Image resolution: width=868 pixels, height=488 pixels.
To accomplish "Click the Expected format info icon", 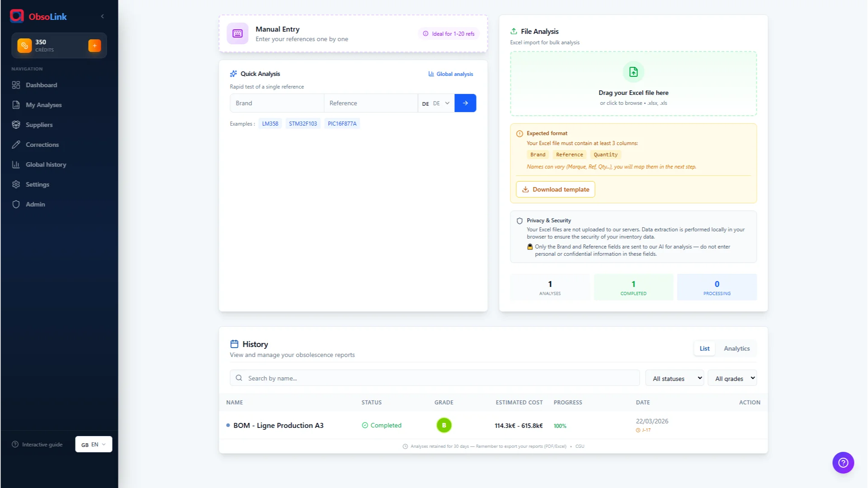I will point(519,134).
